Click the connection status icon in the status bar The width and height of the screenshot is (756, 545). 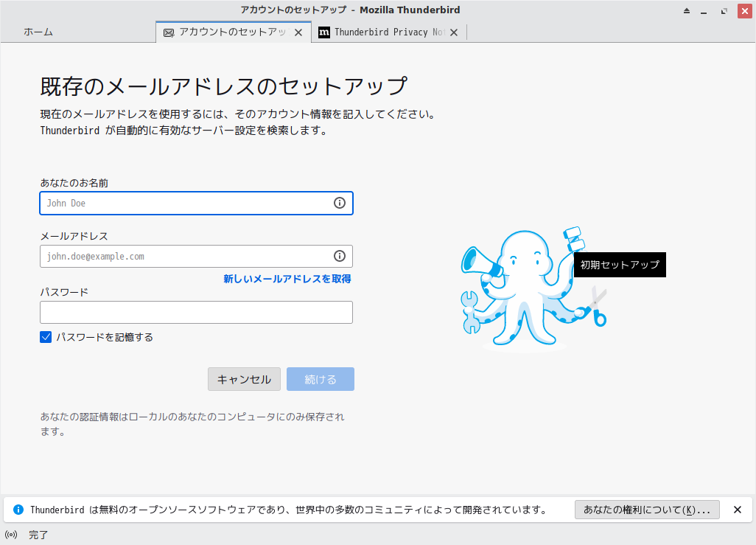11,535
